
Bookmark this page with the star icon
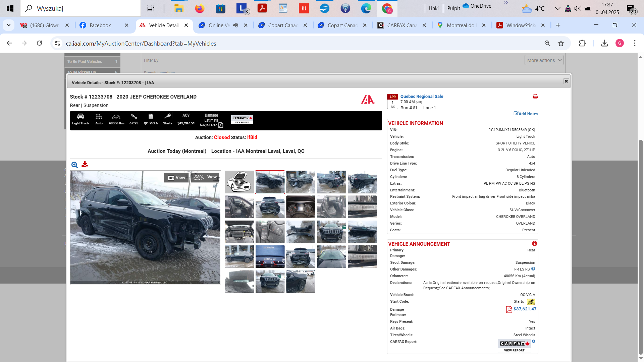pyautogui.click(x=561, y=43)
